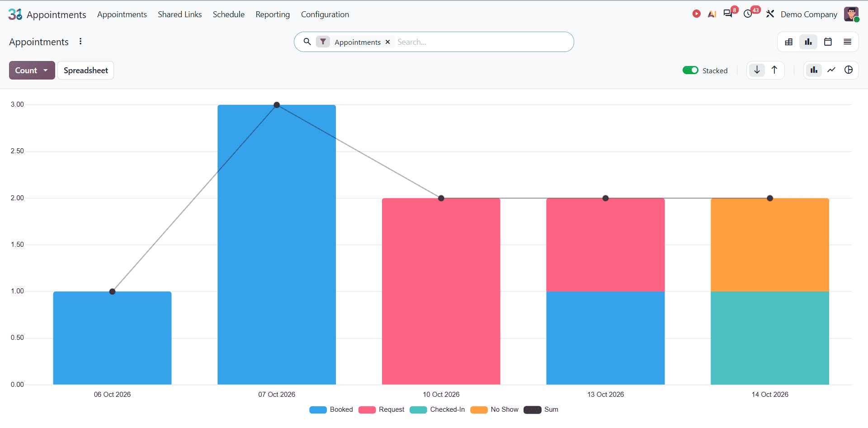The height and width of the screenshot is (428, 868).
Task: Focus the Search input field
Action: [x=481, y=42]
